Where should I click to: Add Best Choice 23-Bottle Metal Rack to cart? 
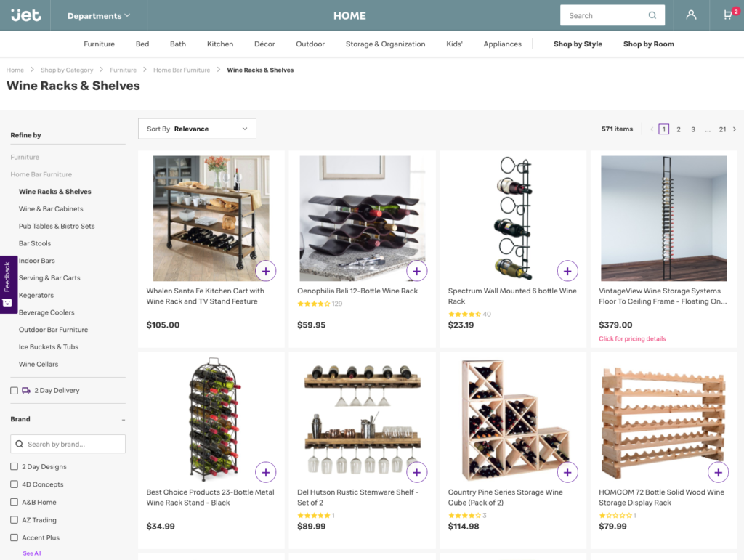click(x=266, y=472)
